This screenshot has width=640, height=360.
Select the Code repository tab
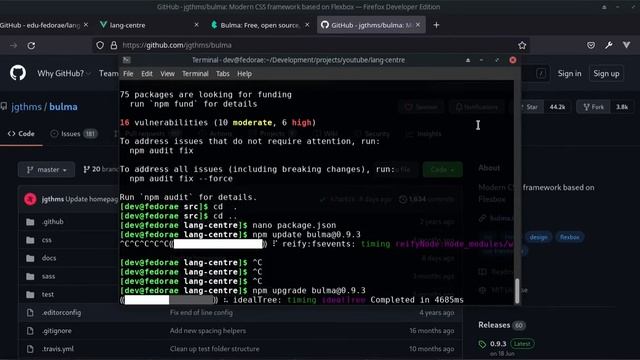pos(21,134)
